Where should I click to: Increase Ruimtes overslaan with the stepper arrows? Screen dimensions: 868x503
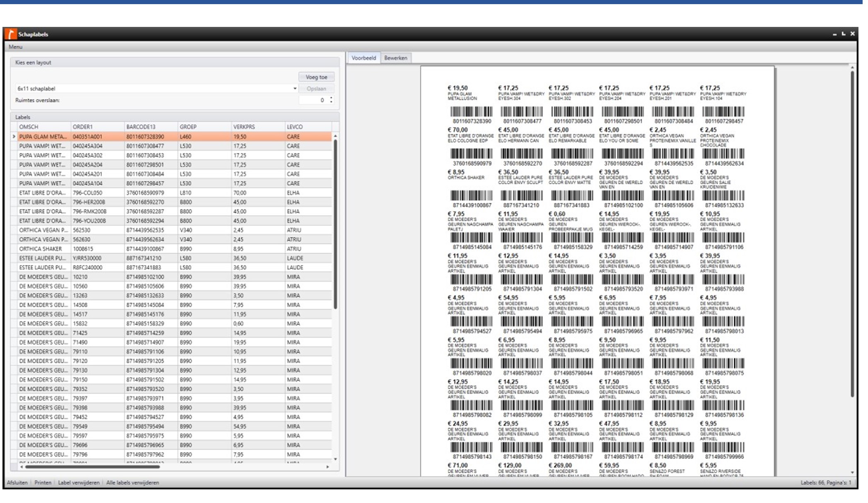coord(331,98)
